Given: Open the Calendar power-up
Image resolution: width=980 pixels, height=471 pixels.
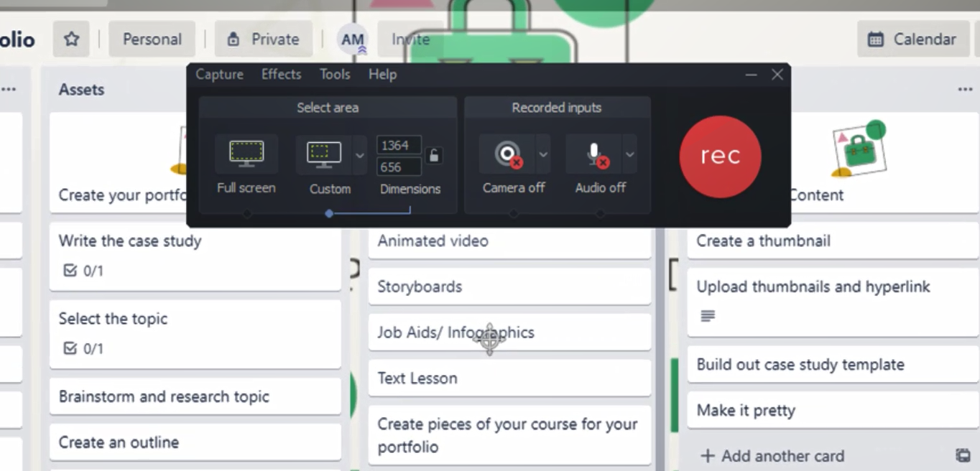Looking at the screenshot, I should [913, 39].
